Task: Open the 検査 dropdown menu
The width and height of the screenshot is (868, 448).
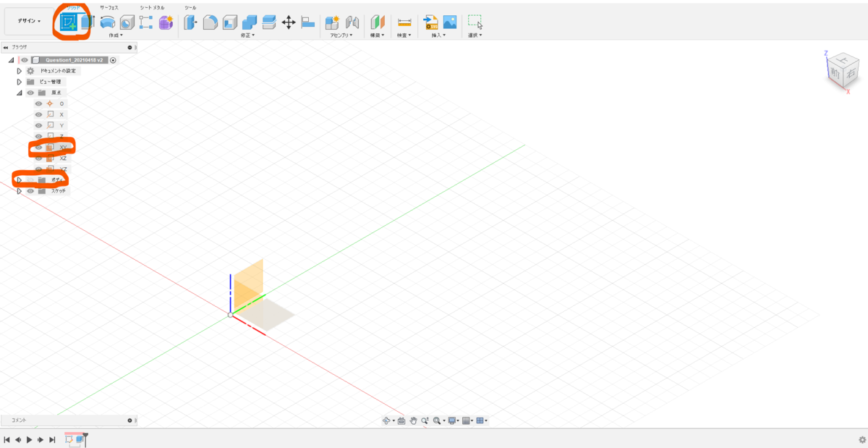Action: (404, 35)
